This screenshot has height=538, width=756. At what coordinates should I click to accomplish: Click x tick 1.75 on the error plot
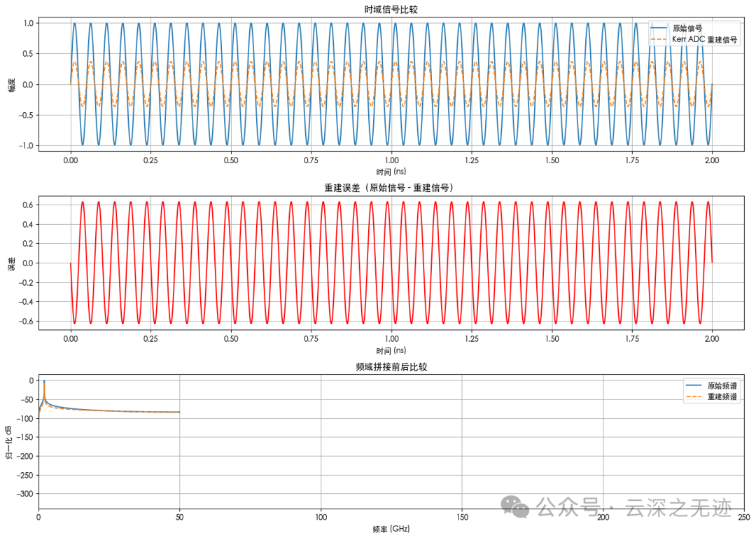632,339
